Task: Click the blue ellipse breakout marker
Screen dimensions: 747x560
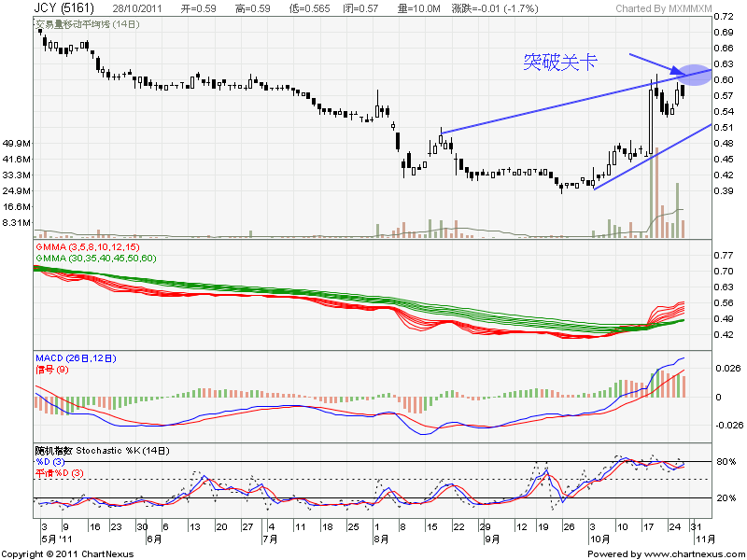Action: [x=691, y=72]
